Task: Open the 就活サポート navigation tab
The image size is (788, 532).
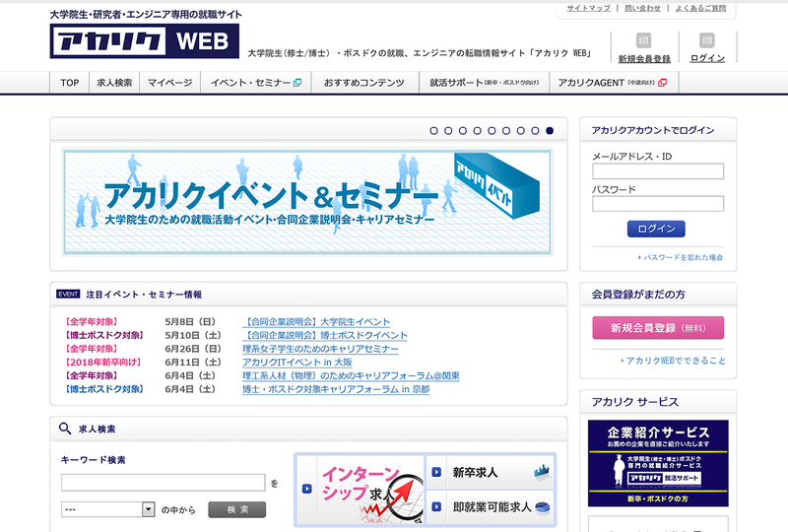Action: click(485, 83)
